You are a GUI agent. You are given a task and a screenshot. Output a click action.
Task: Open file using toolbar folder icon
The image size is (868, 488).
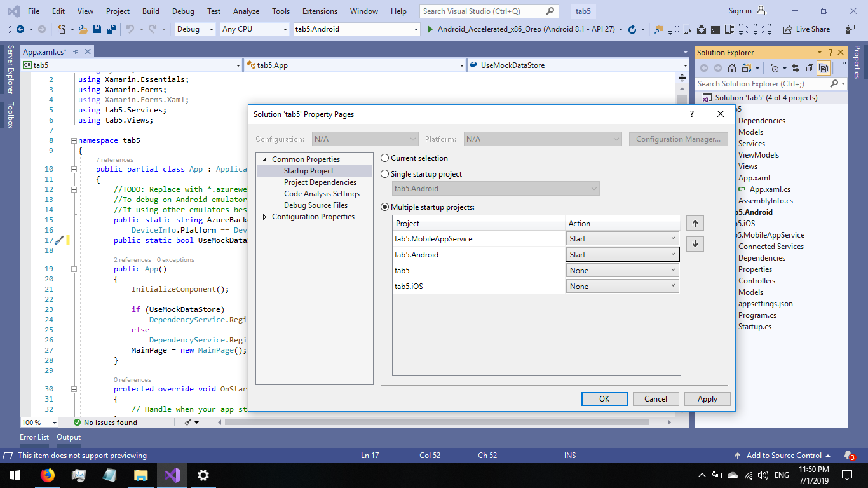click(83, 29)
